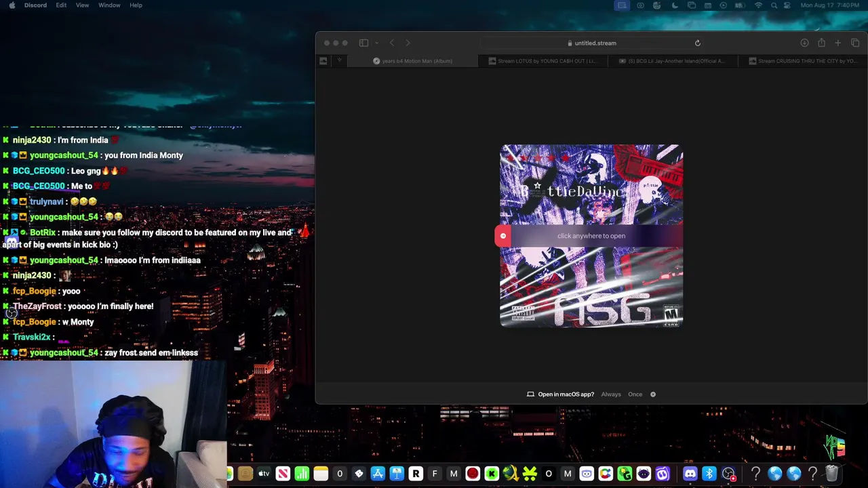Switch to 'BCG Lil Jay-Another Island' tab
Screen dimensions: 868x488
671,61
